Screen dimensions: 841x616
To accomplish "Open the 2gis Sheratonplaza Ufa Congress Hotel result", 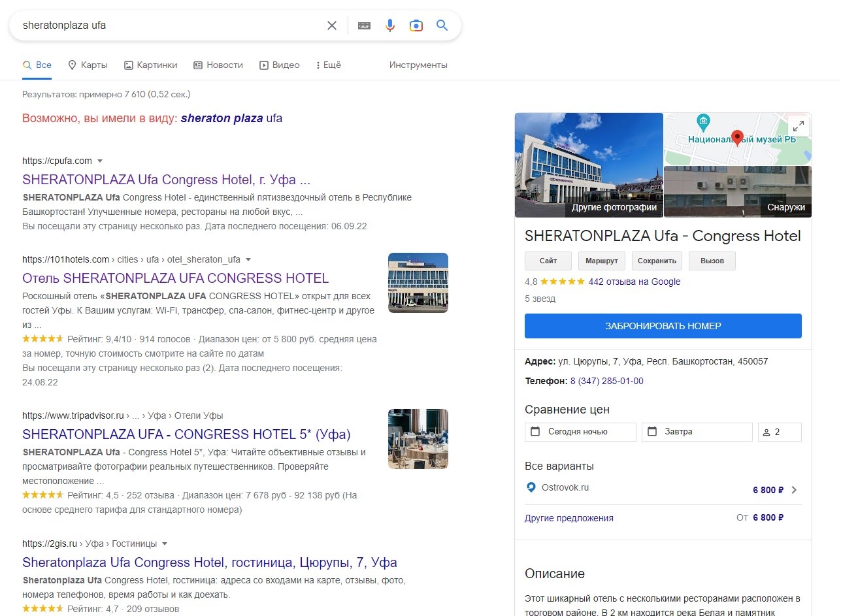I will [210, 562].
